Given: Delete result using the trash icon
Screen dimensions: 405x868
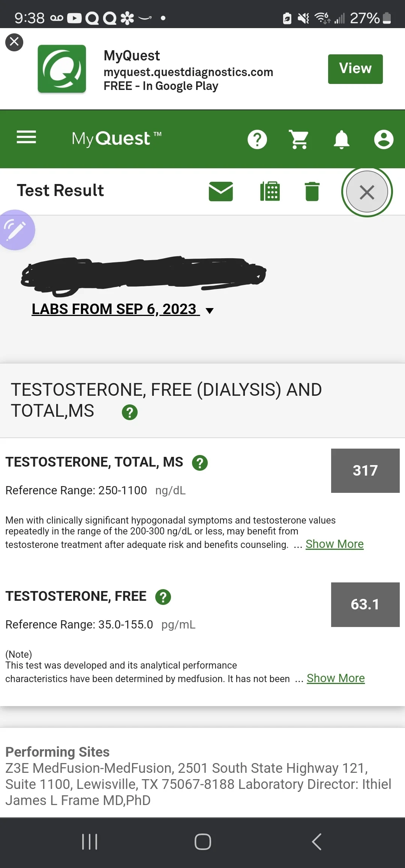Looking at the screenshot, I should tap(312, 192).
